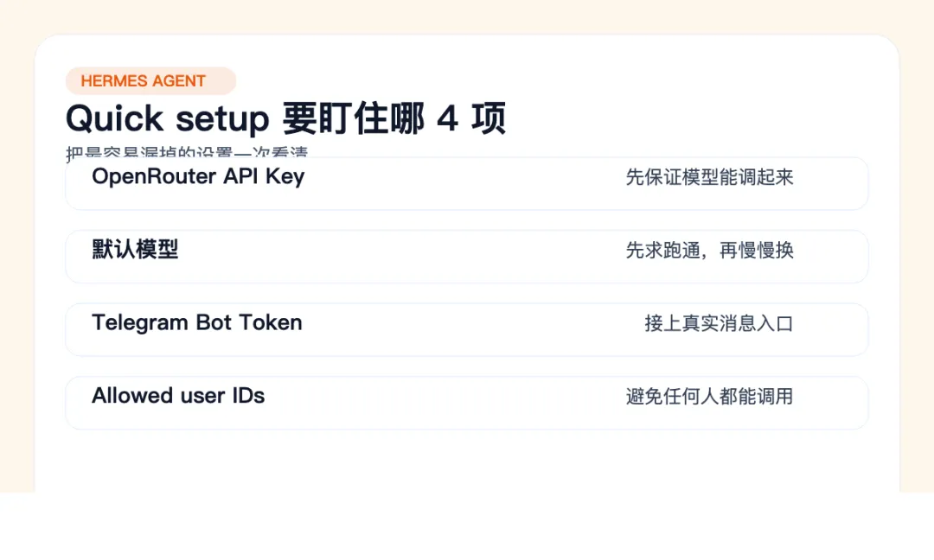
Task: Select the 默认模型 label
Action: click(x=135, y=250)
